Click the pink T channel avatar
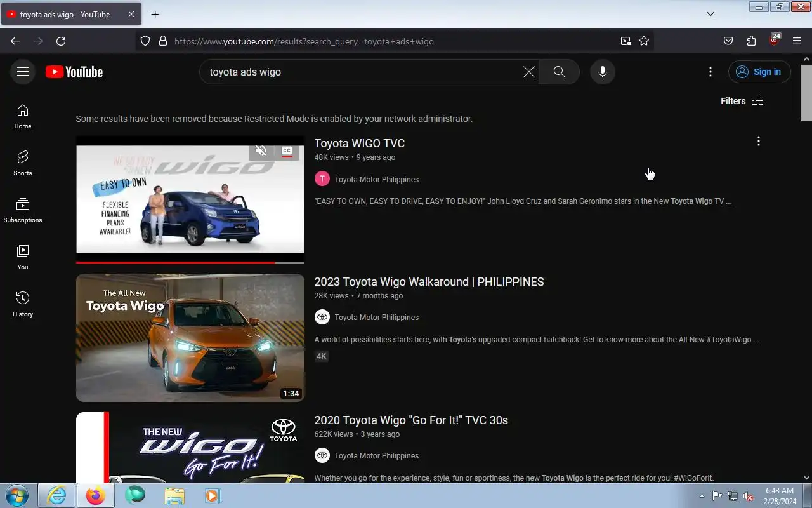 click(322, 179)
